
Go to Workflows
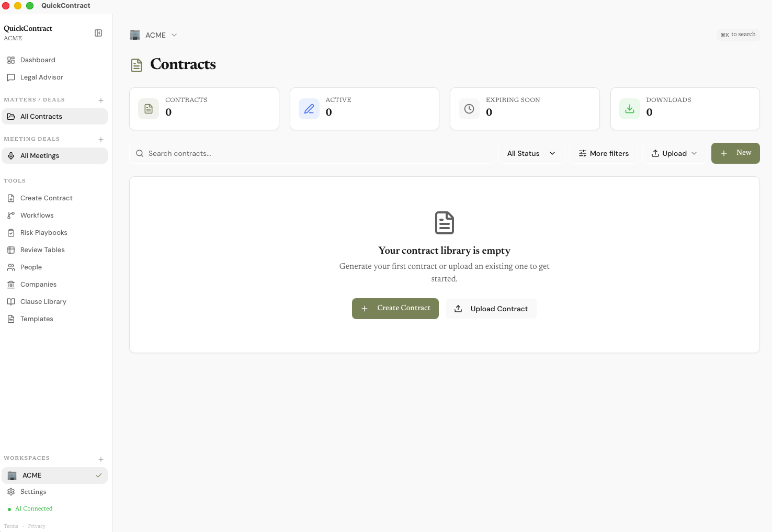click(54, 216)
